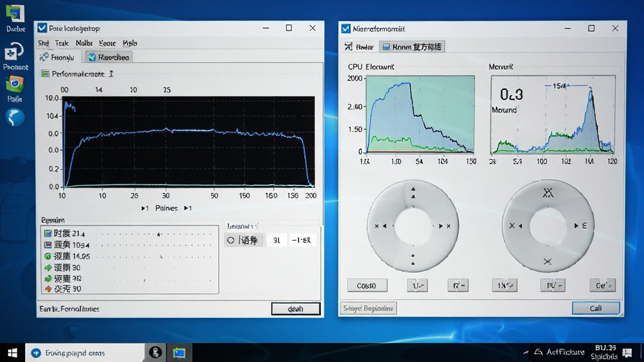Image resolution: width=644 pixels, height=362 pixels.
Task: Click the Windows Start button
Action: pos(13,353)
